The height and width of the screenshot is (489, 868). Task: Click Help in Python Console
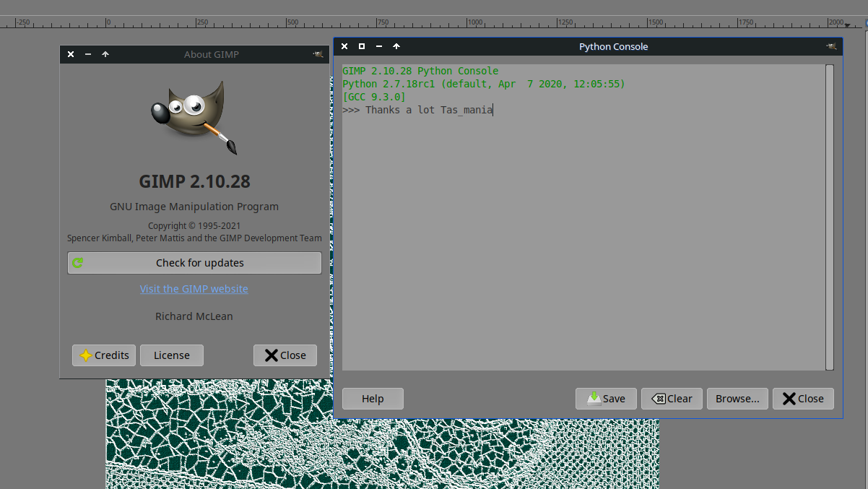[373, 399]
